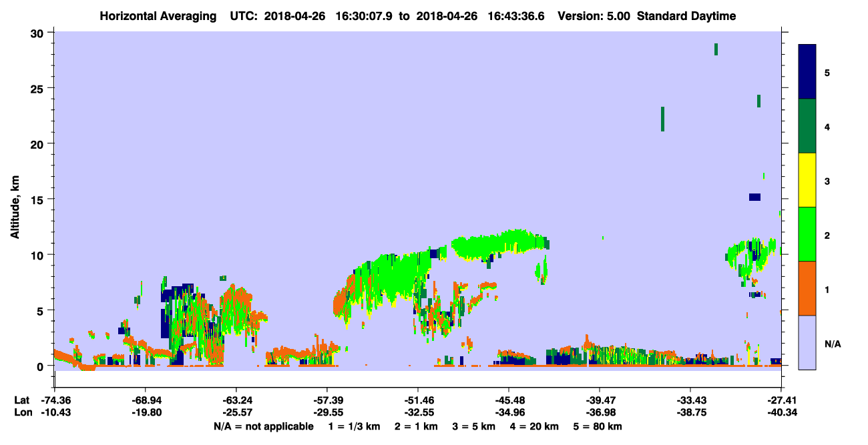Viewport: 868px width, 445px height.
Task: Click longitude value '-36.98'
Action: [x=599, y=412]
